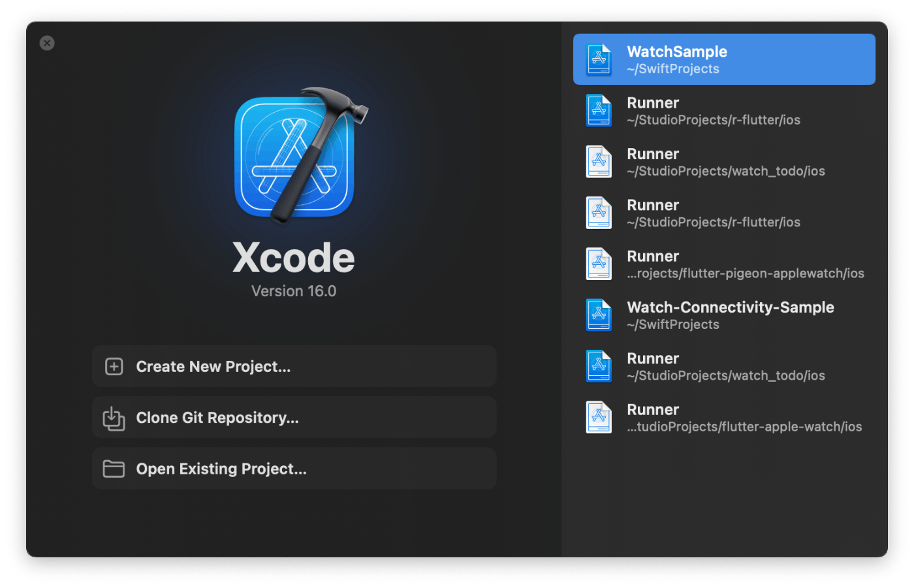Select Open Existing Project button
Screen dimensions: 914x588
pos(294,469)
